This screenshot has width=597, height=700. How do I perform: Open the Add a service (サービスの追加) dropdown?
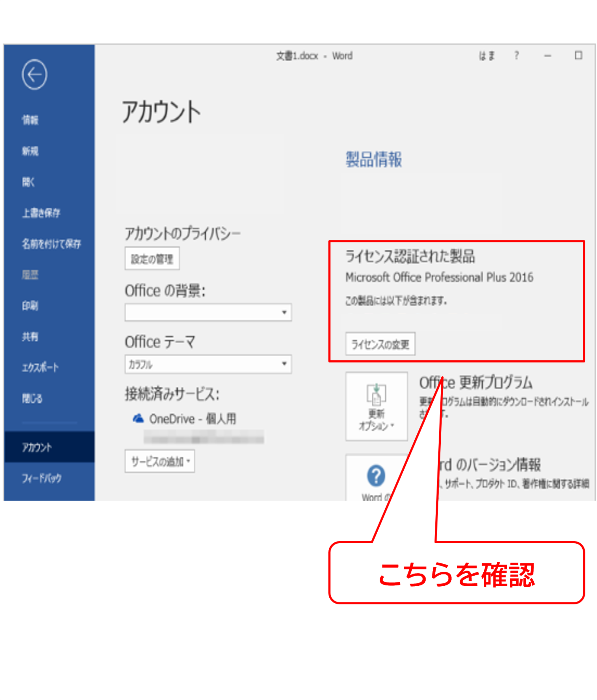pos(160,461)
